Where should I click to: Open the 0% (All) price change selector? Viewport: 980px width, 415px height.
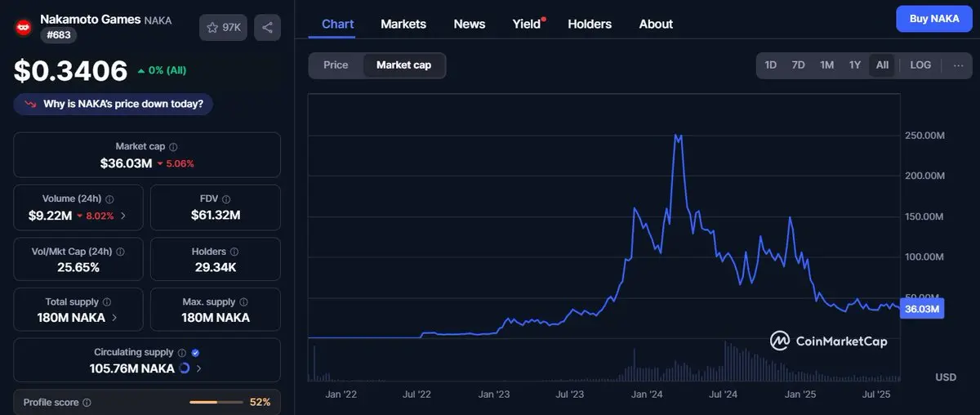click(162, 70)
